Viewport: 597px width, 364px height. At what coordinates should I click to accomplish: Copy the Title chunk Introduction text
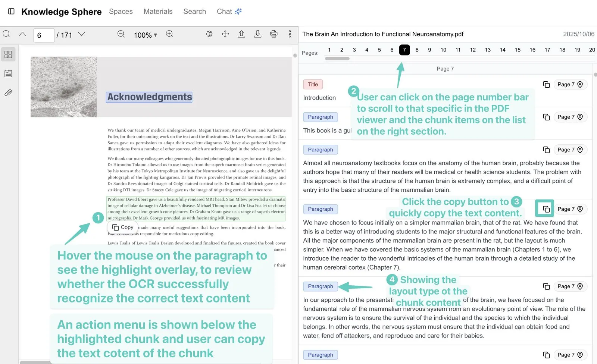coord(546,85)
